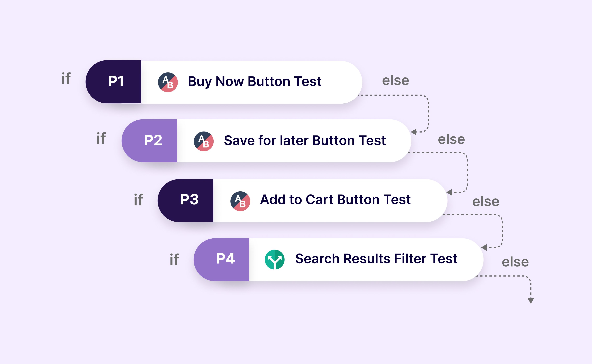Click the A/B icon beside Add to Cart Button Test
This screenshot has height=364, width=592.
click(240, 201)
